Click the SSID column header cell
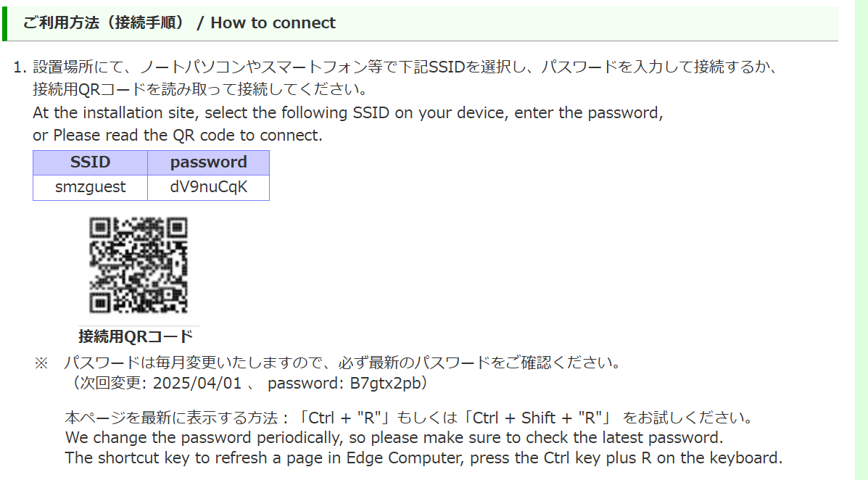 click(90, 162)
